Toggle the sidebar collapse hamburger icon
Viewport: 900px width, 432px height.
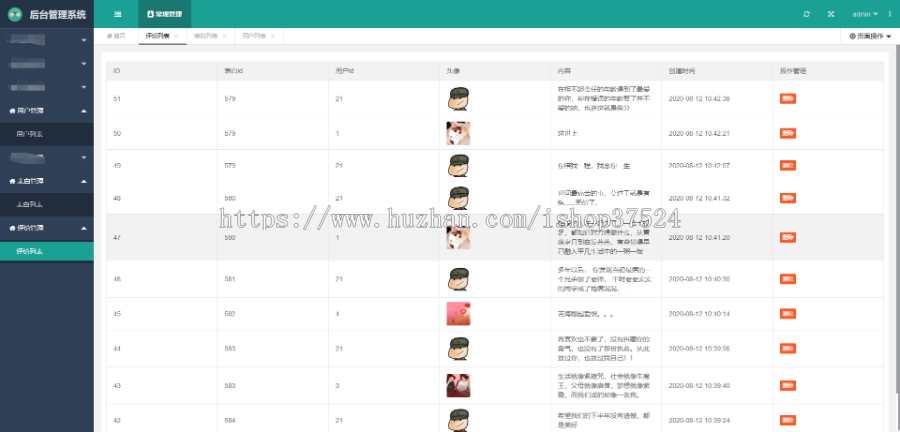click(118, 14)
